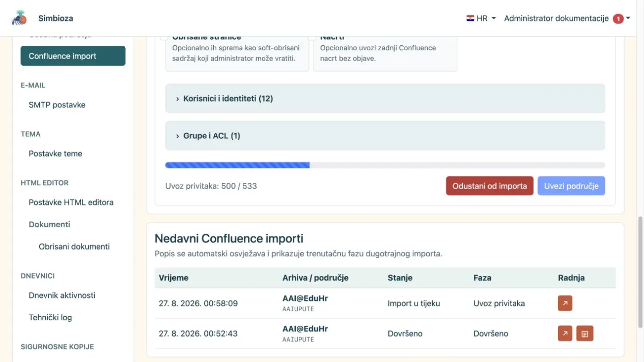Open details of the 00:58:09 import
This screenshot has width=644, height=362.
coord(565,304)
